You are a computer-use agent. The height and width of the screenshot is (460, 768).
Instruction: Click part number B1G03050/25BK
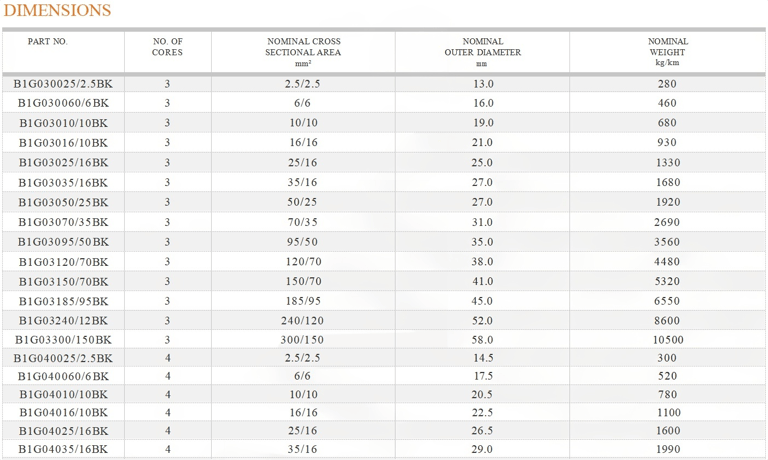point(63,202)
